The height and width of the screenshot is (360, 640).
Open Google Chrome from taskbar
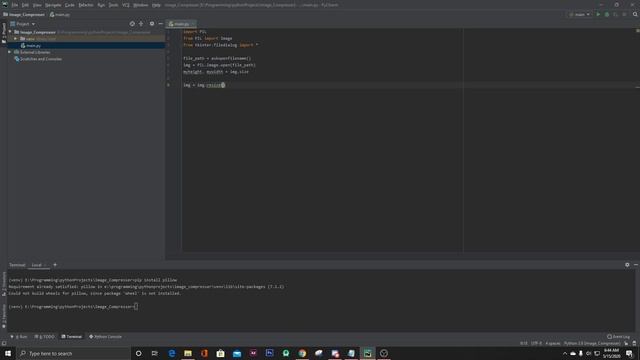(302, 353)
